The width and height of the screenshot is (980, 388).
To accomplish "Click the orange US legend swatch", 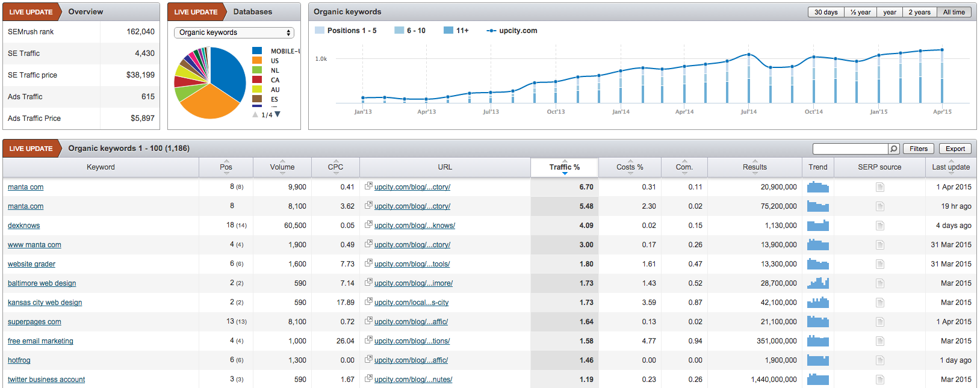I will [x=257, y=61].
